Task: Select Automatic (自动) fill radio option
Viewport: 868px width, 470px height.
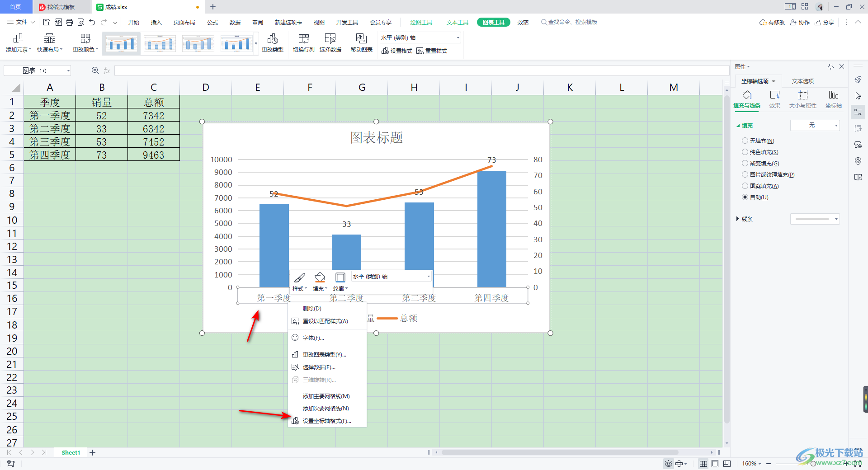Action: pos(745,197)
